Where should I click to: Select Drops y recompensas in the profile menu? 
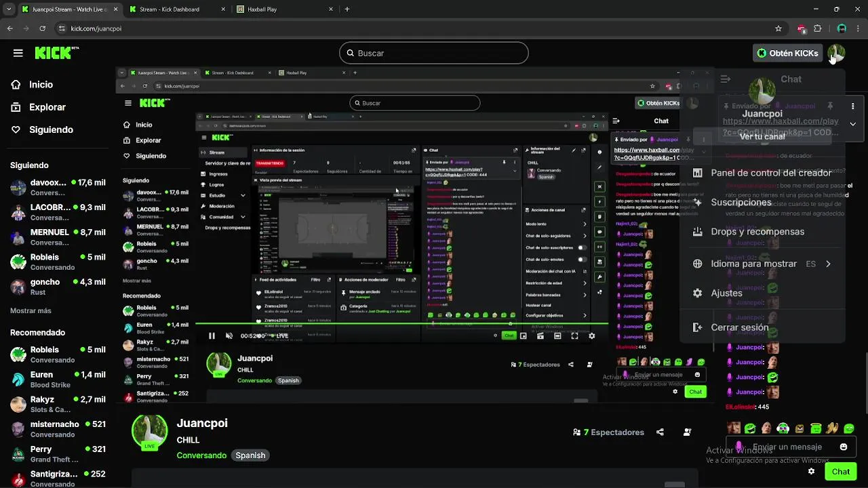(x=762, y=231)
